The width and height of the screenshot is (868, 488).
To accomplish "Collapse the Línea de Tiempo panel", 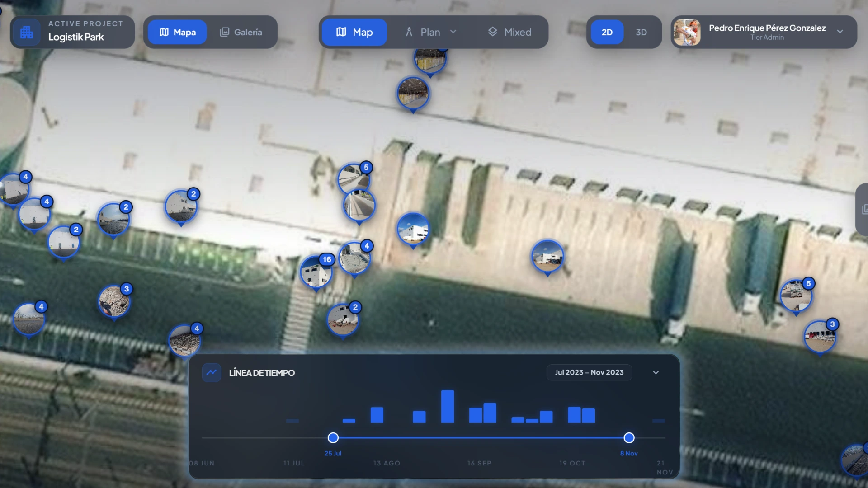I will [656, 372].
